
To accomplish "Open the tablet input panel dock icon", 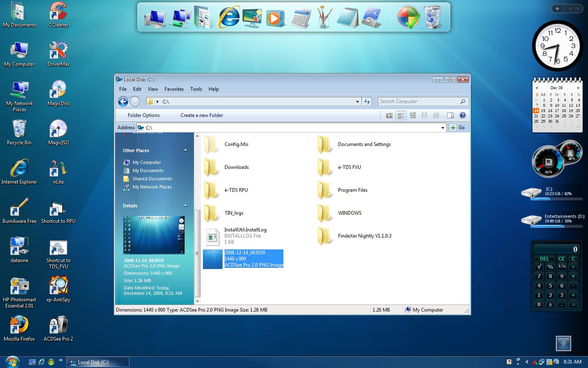I will coord(371,18).
